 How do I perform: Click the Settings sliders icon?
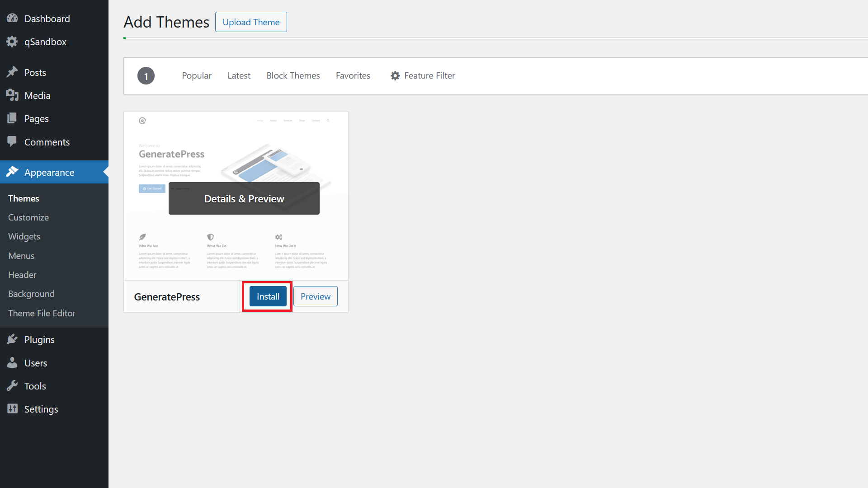pyautogui.click(x=12, y=408)
